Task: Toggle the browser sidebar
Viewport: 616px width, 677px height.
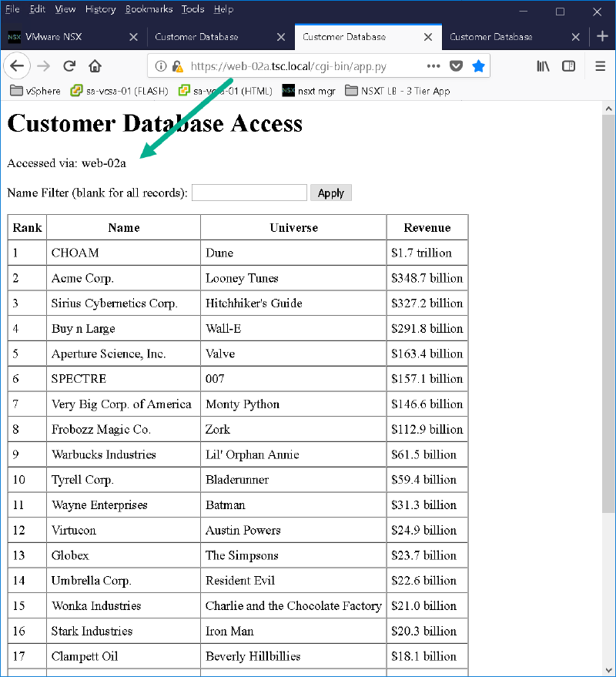Action: 568,66
